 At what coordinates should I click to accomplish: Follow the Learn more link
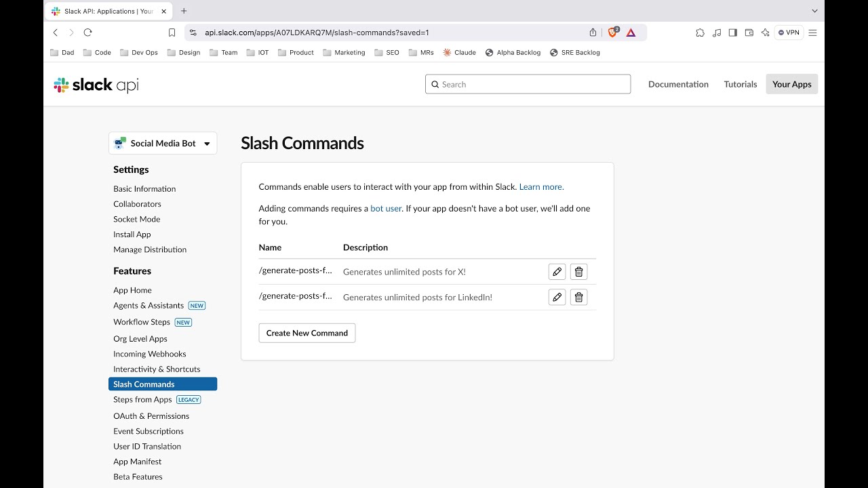(x=541, y=186)
